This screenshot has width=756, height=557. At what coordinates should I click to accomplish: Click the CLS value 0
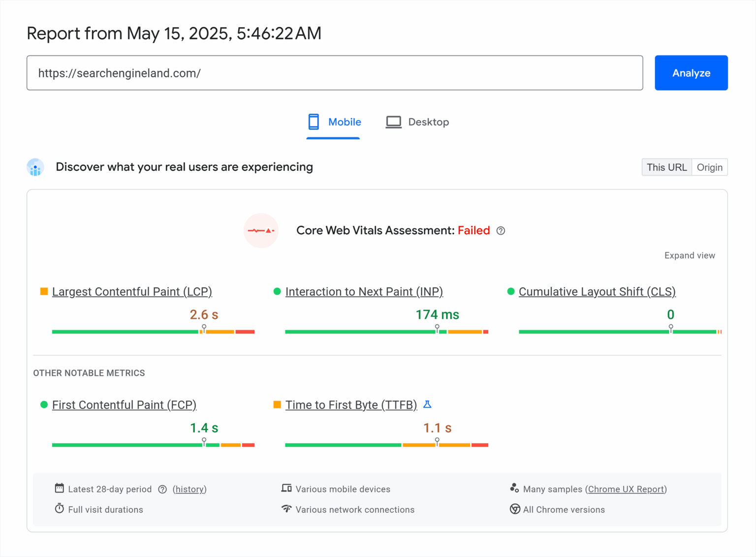[670, 314]
